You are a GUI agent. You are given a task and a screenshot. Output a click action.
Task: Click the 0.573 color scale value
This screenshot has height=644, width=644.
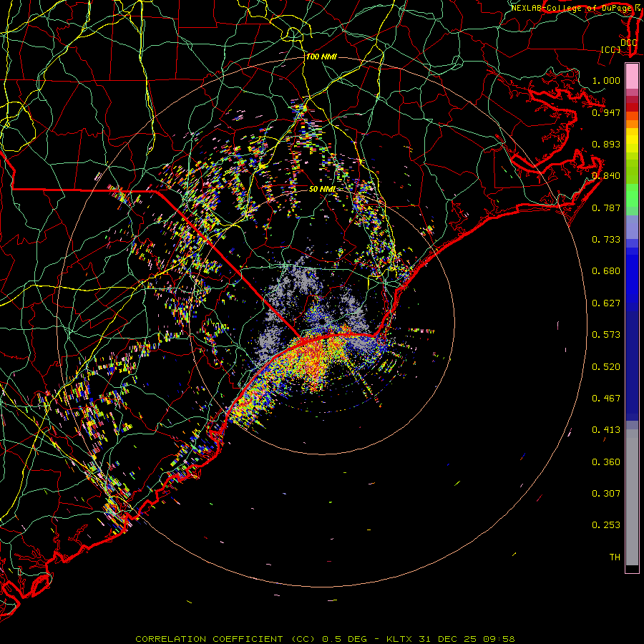click(x=606, y=335)
